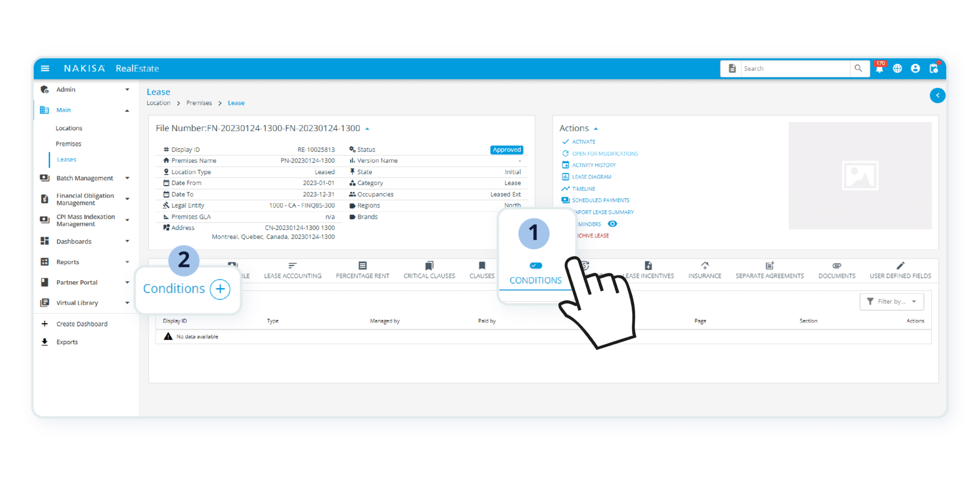The height and width of the screenshot is (490, 980).
Task: Collapse the Main section in sidebar
Action: (127, 110)
